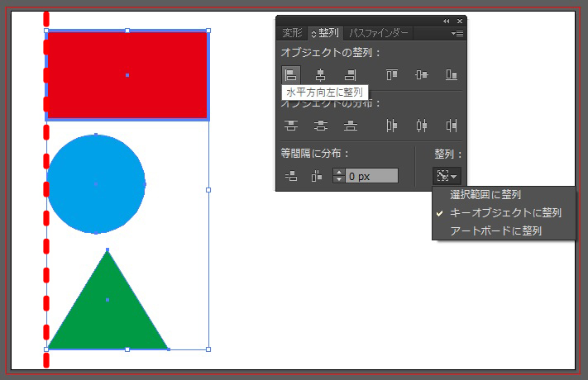Screen dimensions: 588x380
Task: Click the horizontal distribute space icon
Action: click(x=316, y=176)
